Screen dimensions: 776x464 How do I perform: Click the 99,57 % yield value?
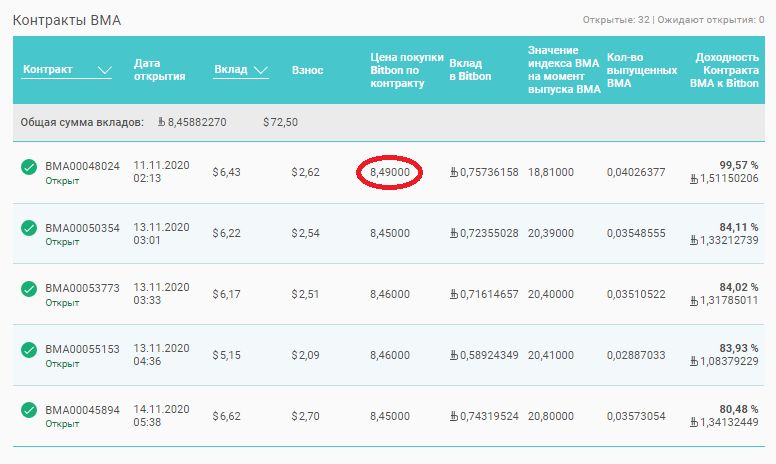[x=738, y=165]
